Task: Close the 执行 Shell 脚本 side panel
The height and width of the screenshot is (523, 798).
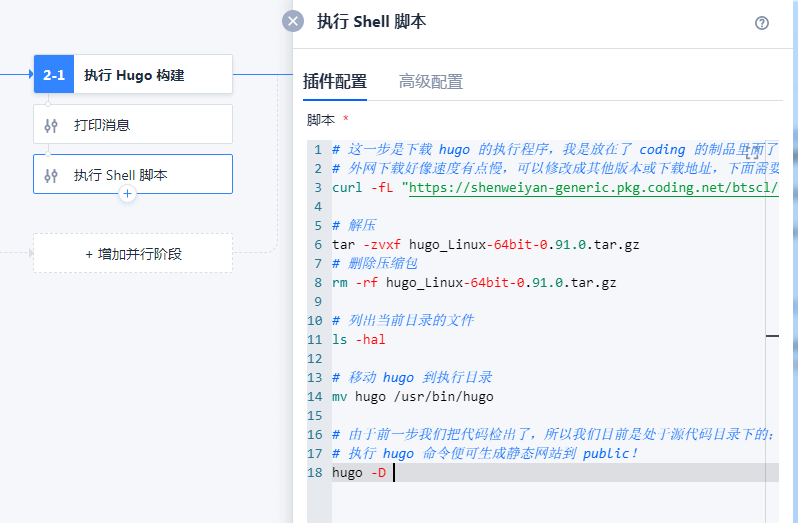Action: point(293,21)
